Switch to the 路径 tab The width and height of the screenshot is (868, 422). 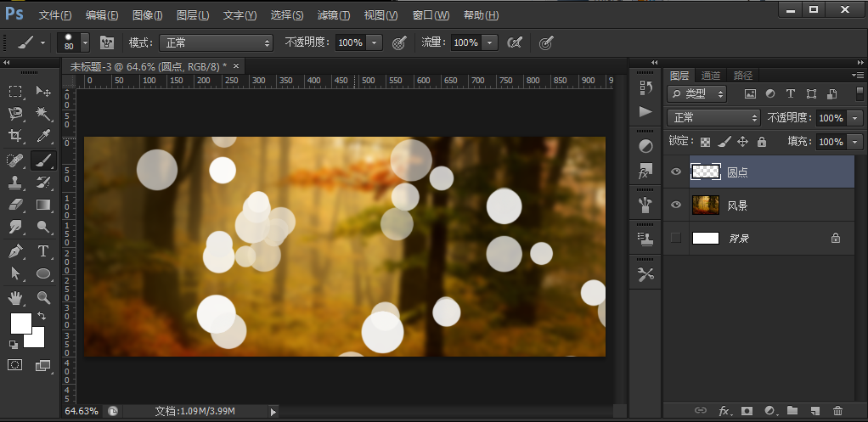[x=743, y=76]
